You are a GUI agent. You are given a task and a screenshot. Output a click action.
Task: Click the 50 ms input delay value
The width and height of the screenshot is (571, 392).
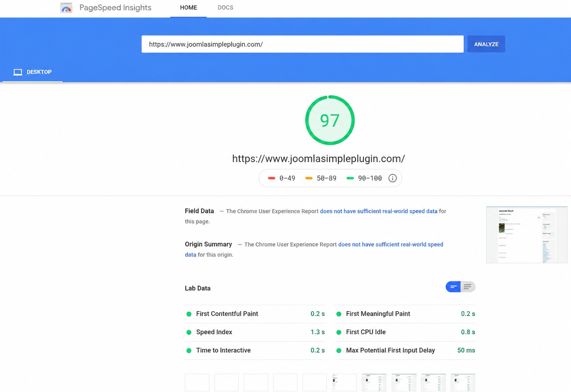[466, 350]
